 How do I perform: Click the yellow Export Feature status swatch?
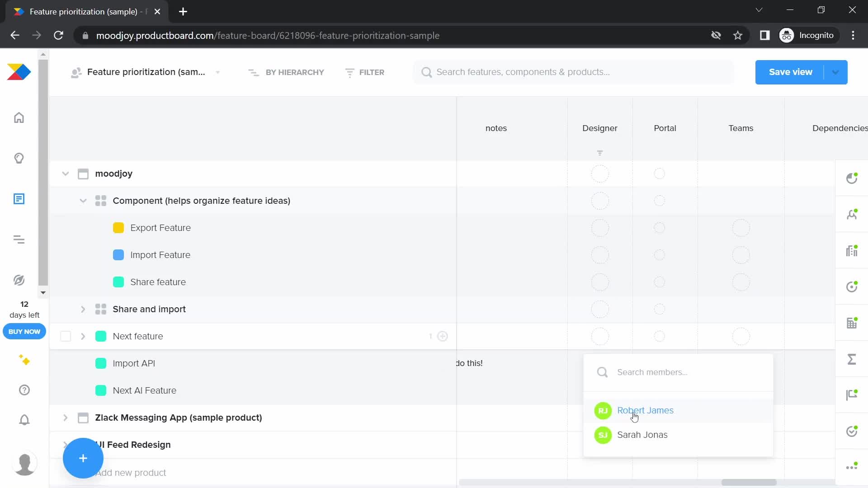118,228
